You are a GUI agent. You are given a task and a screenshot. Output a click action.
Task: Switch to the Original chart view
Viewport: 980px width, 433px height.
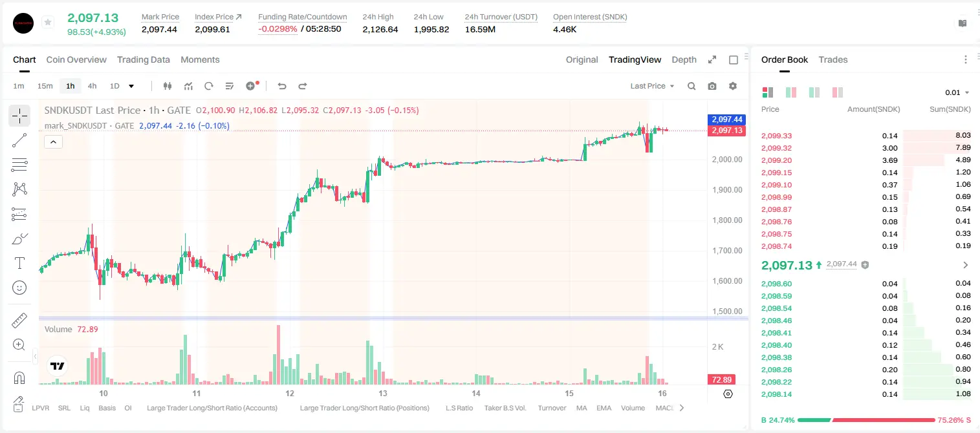click(x=582, y=59)
